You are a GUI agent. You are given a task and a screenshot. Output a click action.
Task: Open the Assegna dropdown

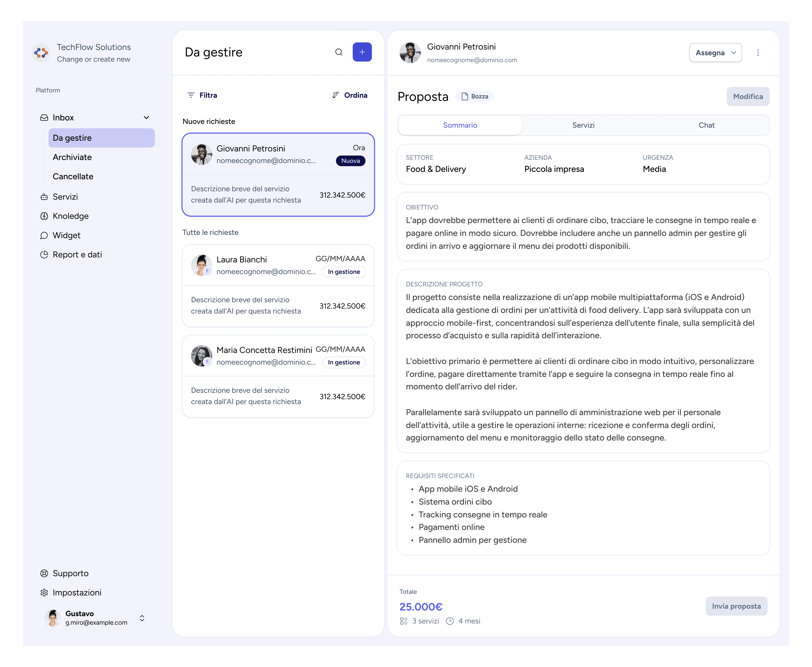715,53
